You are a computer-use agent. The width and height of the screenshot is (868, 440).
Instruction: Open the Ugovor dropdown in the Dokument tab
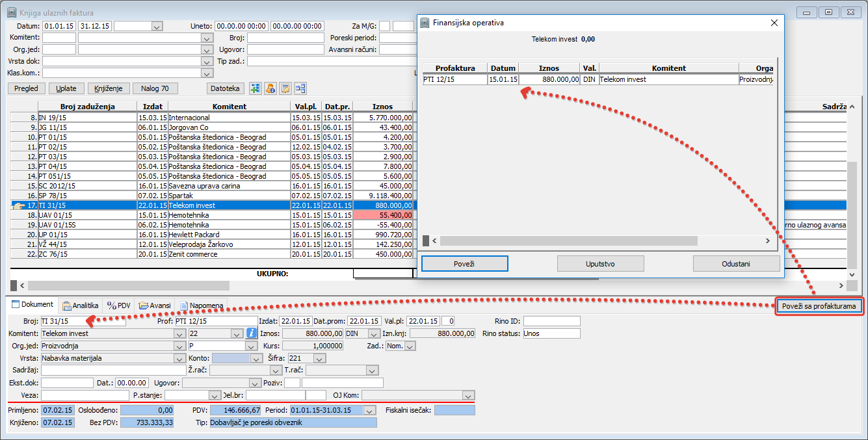point(255,383)
